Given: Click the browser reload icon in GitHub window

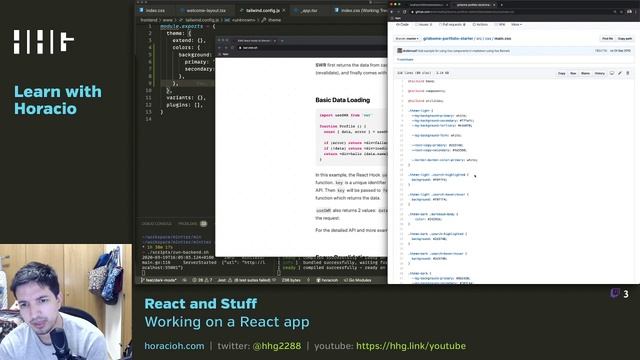Looking at the screenshot, I should (404, 12).
